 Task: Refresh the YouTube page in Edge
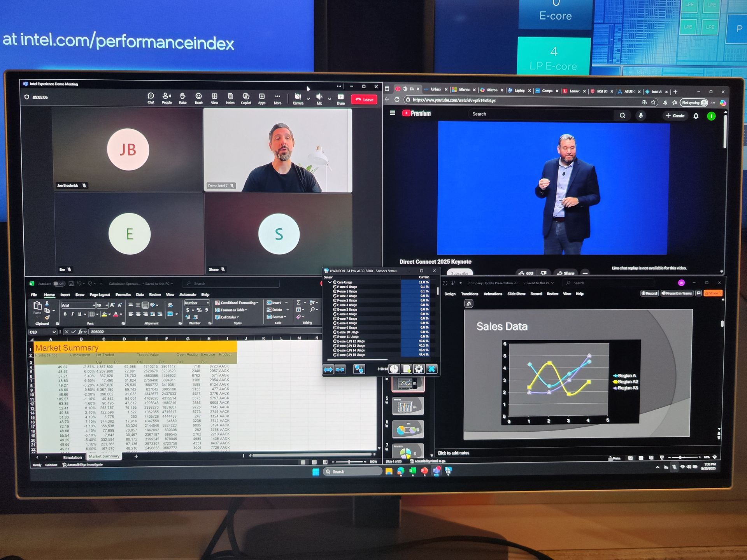click(397, 100)
